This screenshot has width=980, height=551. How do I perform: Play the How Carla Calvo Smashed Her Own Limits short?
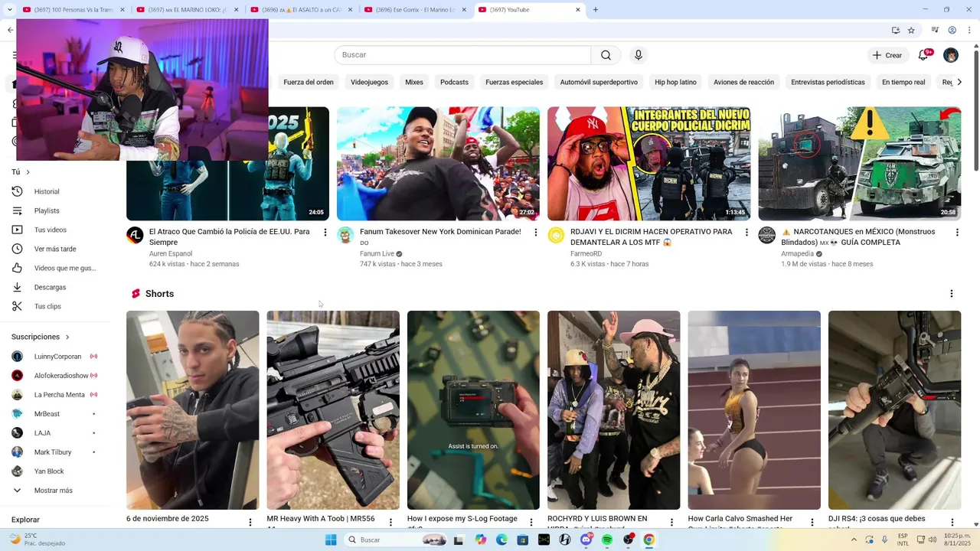[x=754, y=410]
